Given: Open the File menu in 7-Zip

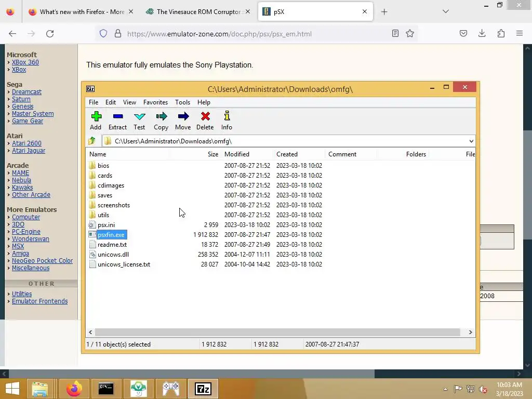Looking at the screenshot, I should point(94,102).
